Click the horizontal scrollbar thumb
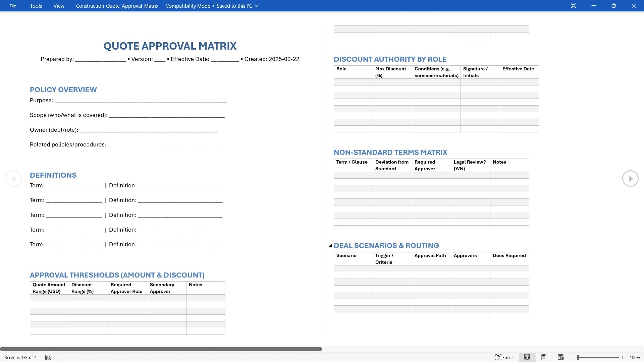 pyautogui.click(x=161, y=349)
